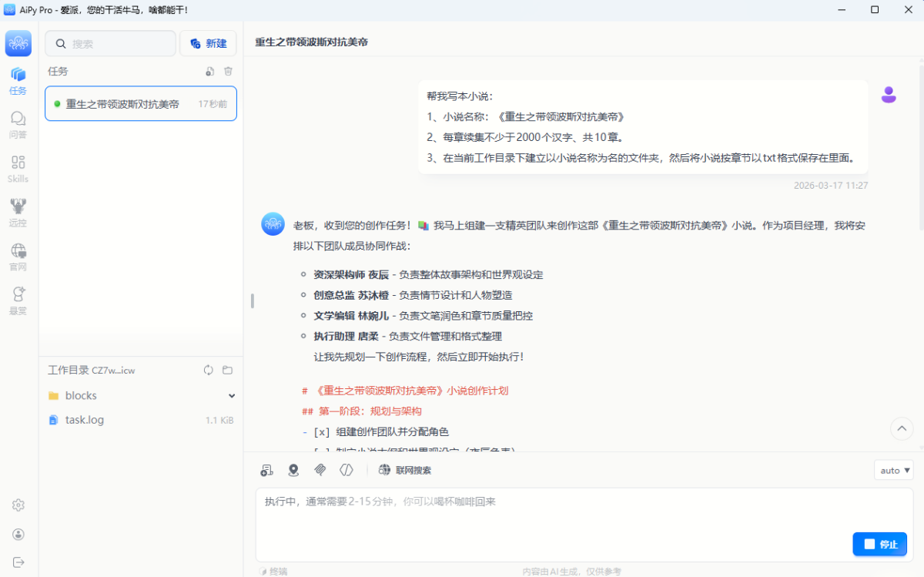Screen dimensions: 924x577
Task: Open the 远控 remote control section
Action: click(18, 212)
